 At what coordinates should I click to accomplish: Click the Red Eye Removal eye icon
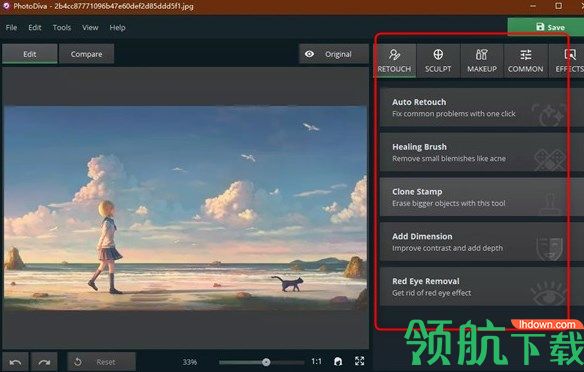(549, 293)
